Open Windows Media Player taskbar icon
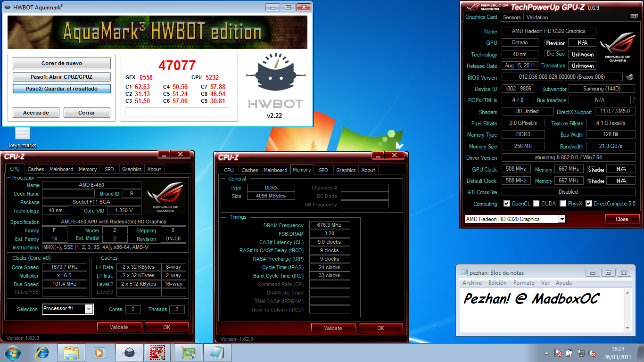This screenshot has height=362, width=644. (x=99, y=353)
